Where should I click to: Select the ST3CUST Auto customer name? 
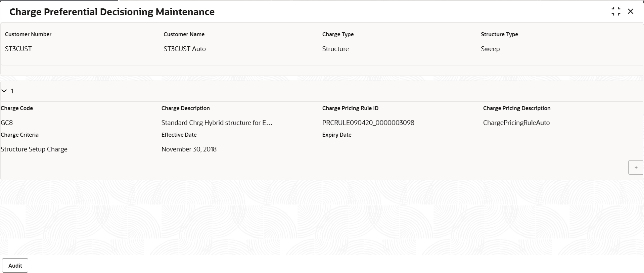tap(185, 49)
